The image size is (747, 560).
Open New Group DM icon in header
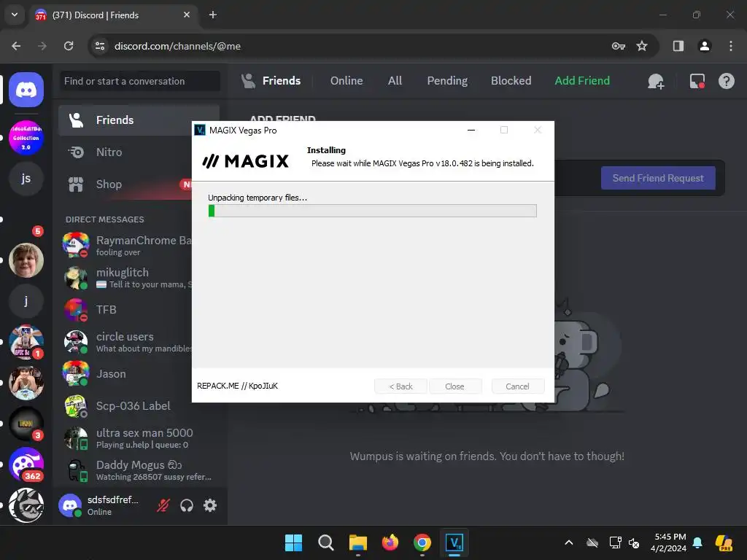pos(656,81)
